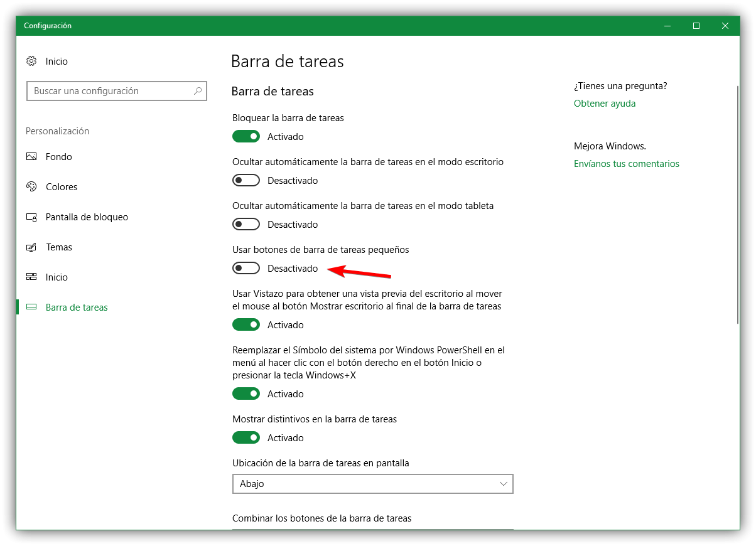
Task: Open the Ubicación de la barra dropdown
Action: (372, 484)
